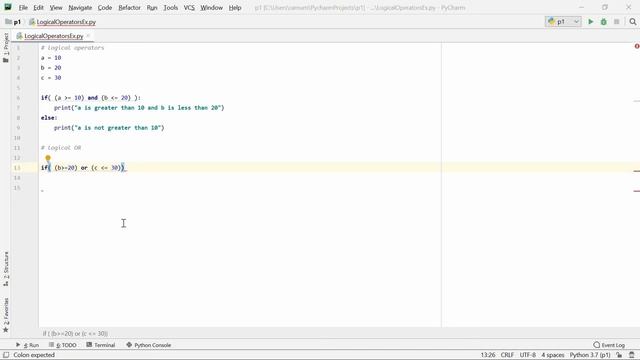Click the p1 project breadcrumb
The width and height of the screenshot is (640, 360).
[13, 22]
